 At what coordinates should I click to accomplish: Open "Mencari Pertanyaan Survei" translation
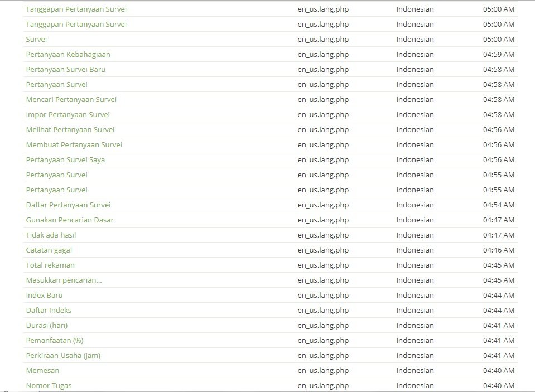pos(71,100)
